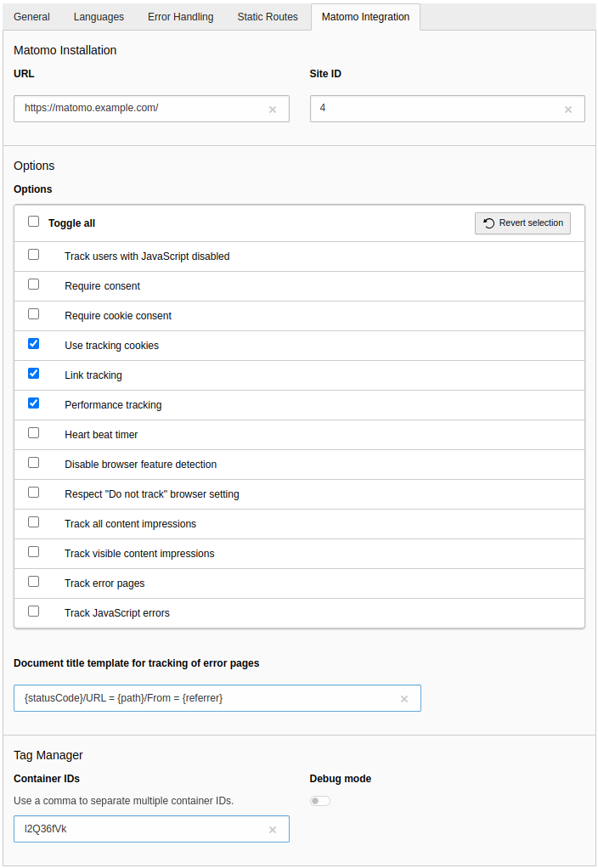Open the Error Handling tab
Screen dimensions: 598x868
[x=181, y=17]
